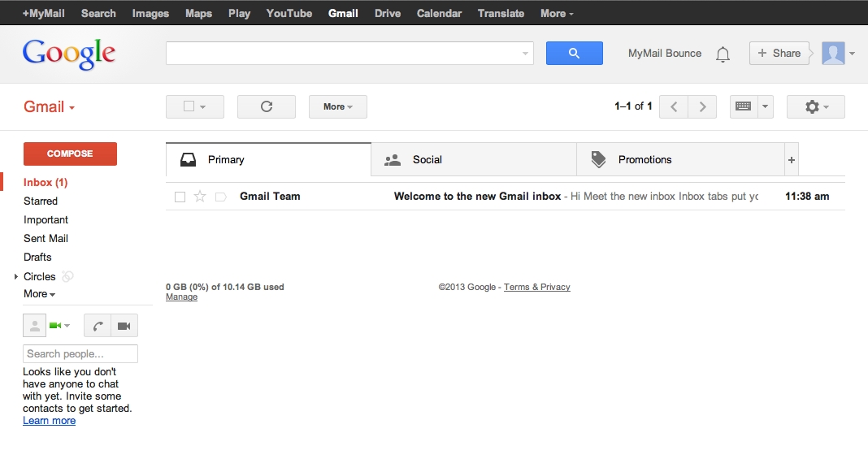Switch to the Social tab
The height and width of the screenshot is (459, 868).
point(474,160)
